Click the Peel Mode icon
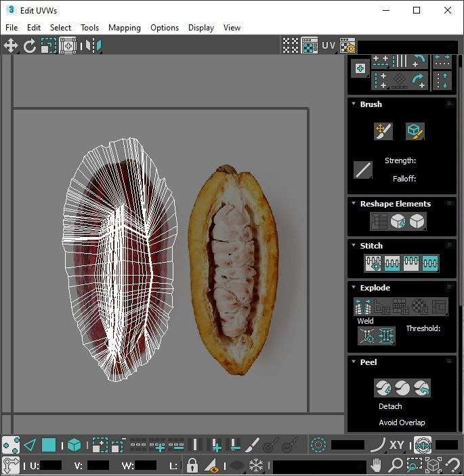 pos(402,388)
